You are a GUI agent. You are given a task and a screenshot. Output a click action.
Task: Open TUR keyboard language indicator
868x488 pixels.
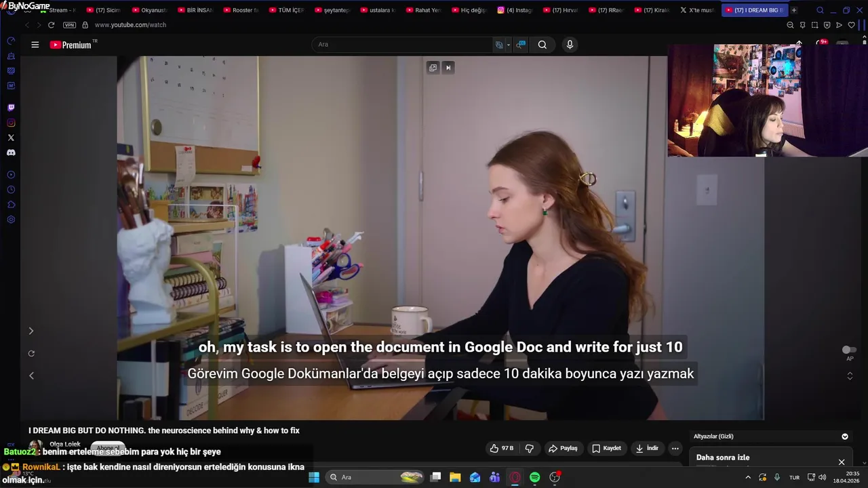794,478
